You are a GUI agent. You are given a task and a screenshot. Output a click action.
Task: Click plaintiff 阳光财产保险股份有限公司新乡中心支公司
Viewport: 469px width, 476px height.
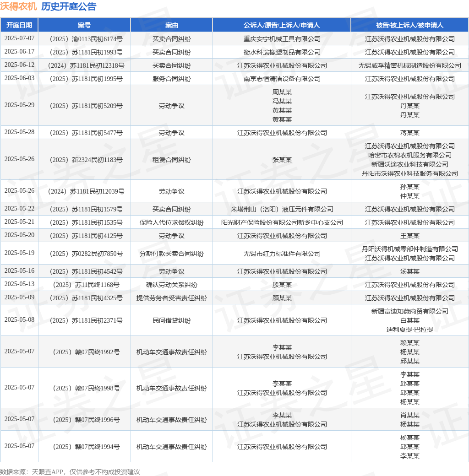[x=282, y=222]
